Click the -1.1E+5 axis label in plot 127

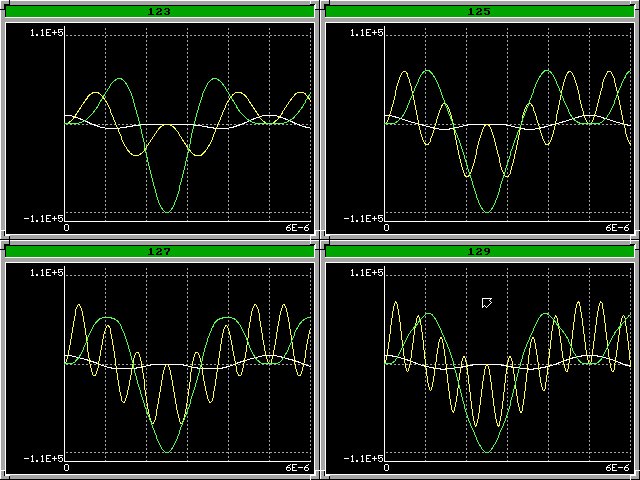pos(43,459)
